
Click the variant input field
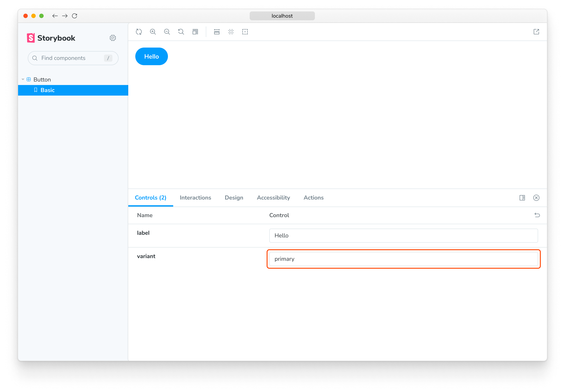pyautogui.click(x=403, y=259)
